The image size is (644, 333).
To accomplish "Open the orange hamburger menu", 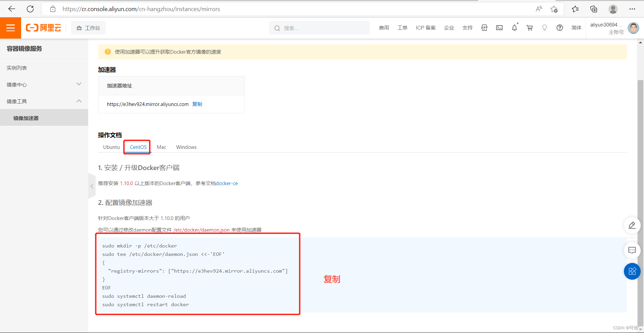I will tap(10, 28).
